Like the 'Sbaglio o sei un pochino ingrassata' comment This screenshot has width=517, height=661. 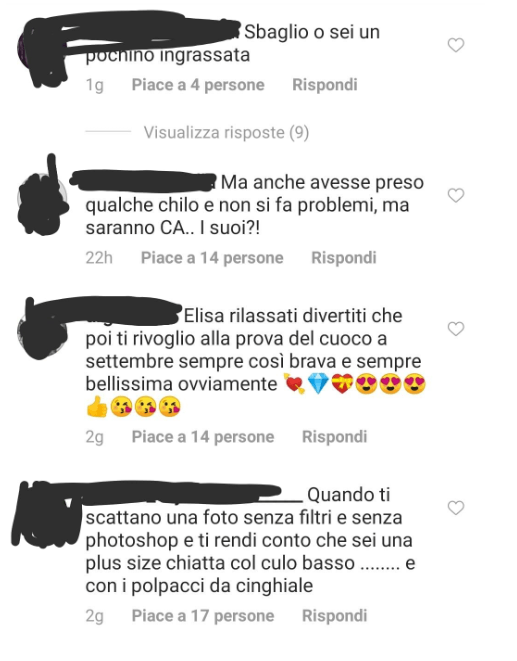point(455,45)
